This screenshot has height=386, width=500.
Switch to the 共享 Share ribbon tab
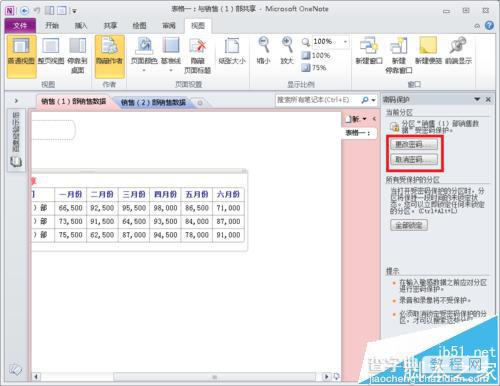[x=110, y=25]
